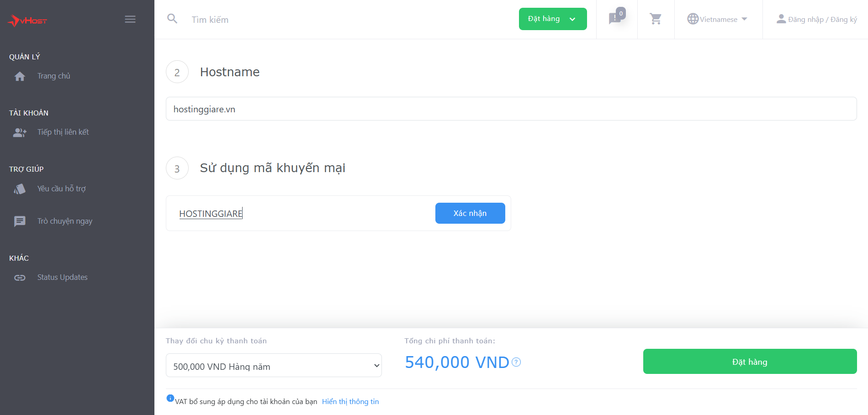
Task: Click the globe language icon
Action: point(693,19)
